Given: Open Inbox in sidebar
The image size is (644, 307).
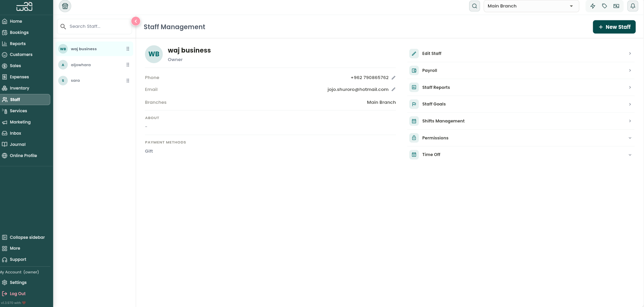Looking at the screenshot, I should [x=25, y=133].
